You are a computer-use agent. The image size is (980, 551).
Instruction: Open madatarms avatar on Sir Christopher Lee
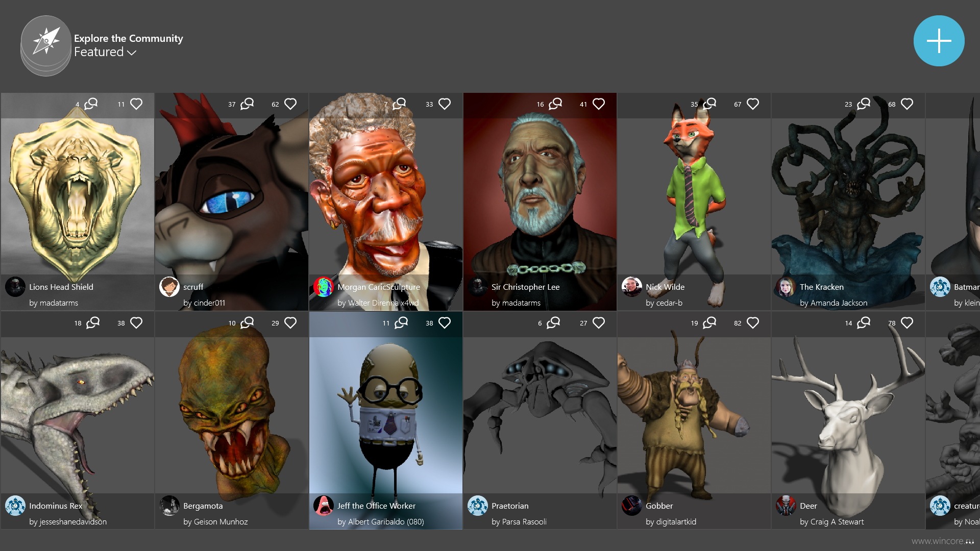478,287
